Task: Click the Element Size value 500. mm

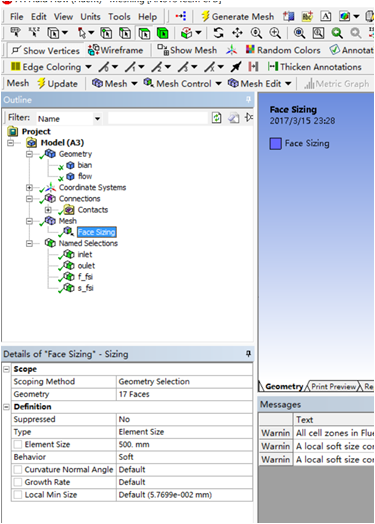Action: tap(184, 444)
